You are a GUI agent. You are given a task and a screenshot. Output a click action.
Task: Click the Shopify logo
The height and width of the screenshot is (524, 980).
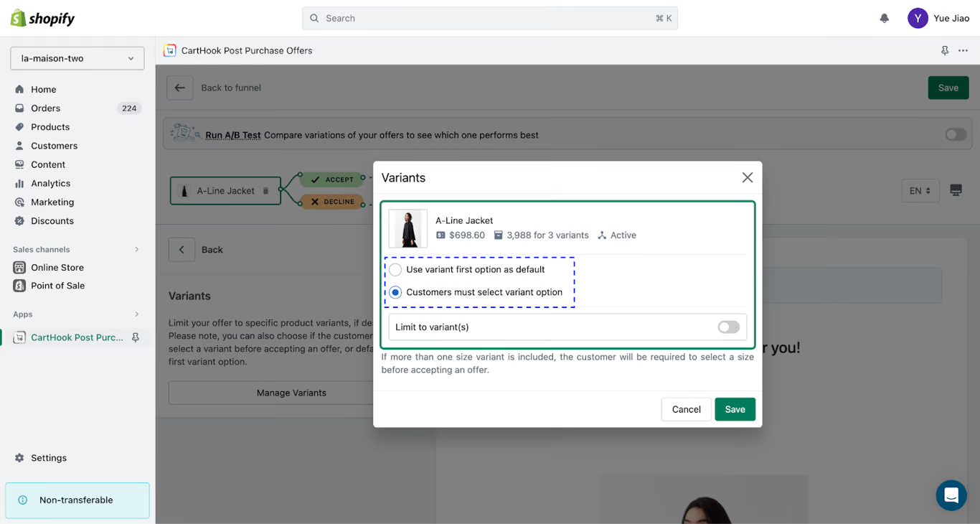pyautogui.click(x=42, y=18)
